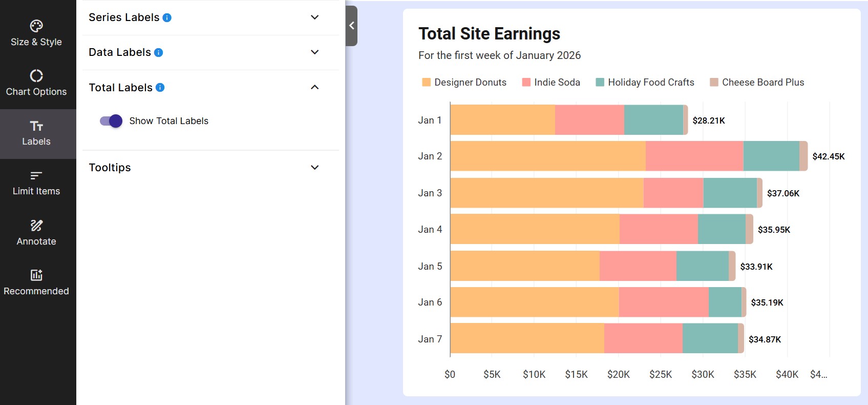The height and width of the screenshot is (405, 868).
Task: Click the Indie Soda legend color swatch
Action: coord(526,83)
